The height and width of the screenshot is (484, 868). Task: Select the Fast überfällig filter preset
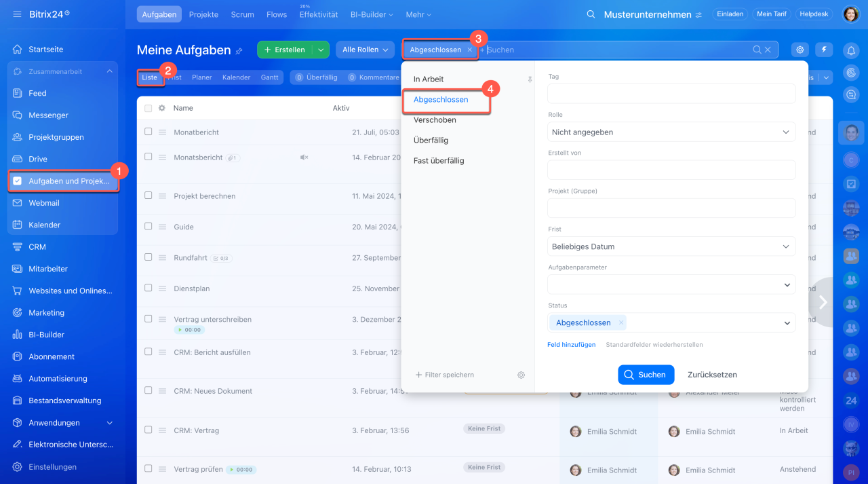439,161
